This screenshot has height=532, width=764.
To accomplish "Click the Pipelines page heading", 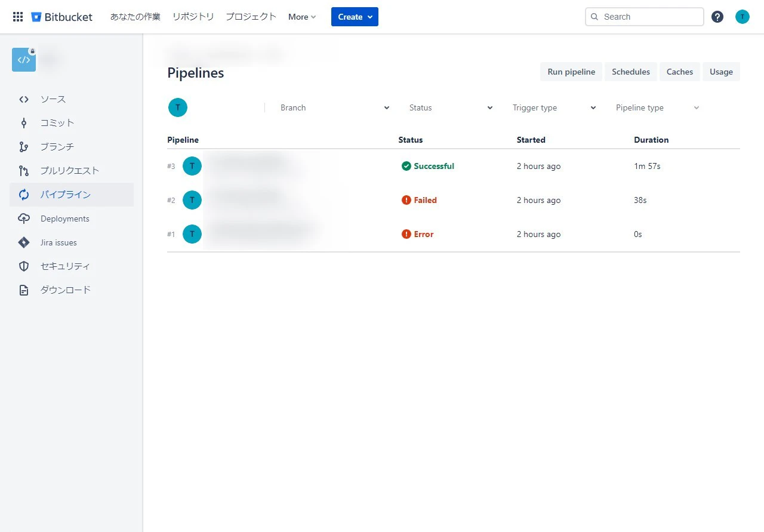I will point(196,73).
